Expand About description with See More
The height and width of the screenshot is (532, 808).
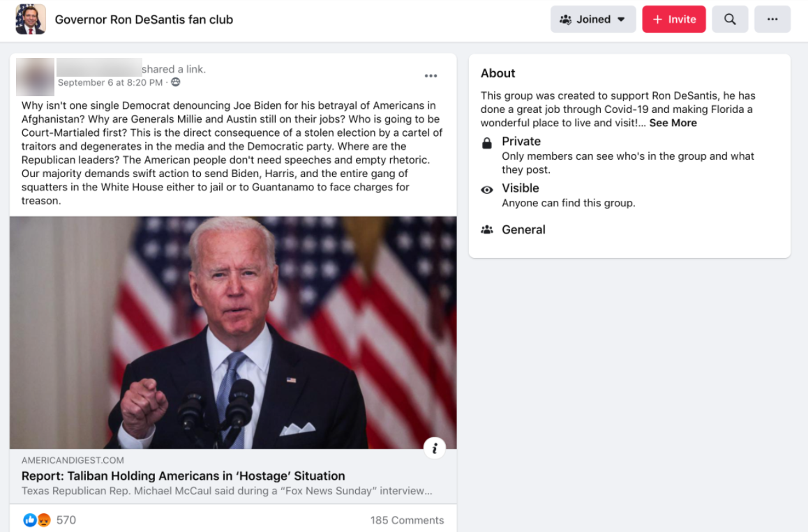point(673,123)
